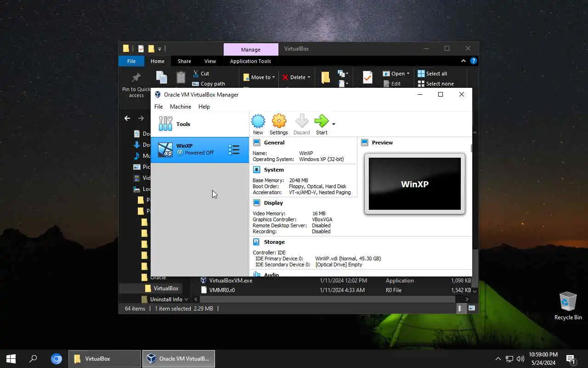Switch to Explorer View tab

210,61
